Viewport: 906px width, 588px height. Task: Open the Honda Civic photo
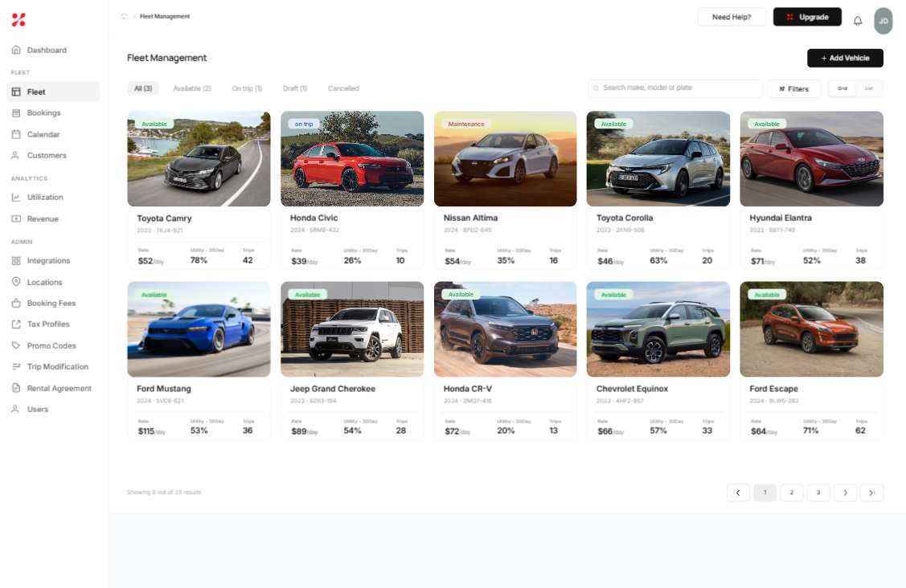[352, 159]
